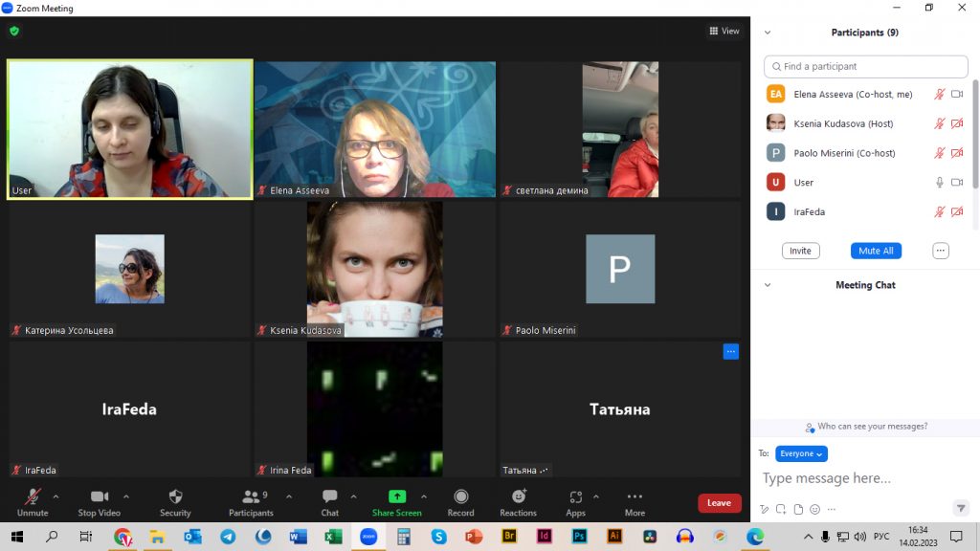Toggle Stop Video camera button
This screenshot has width=980, height=551.
coord(99,497)
